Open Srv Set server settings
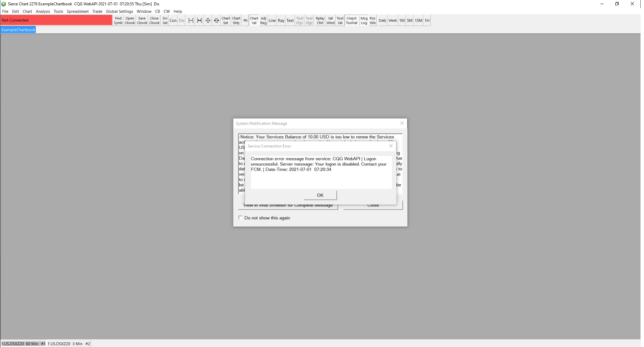Image resolution: width=644 pixels, height=347 pixels. pyautogui.click(x=165, y=21)
